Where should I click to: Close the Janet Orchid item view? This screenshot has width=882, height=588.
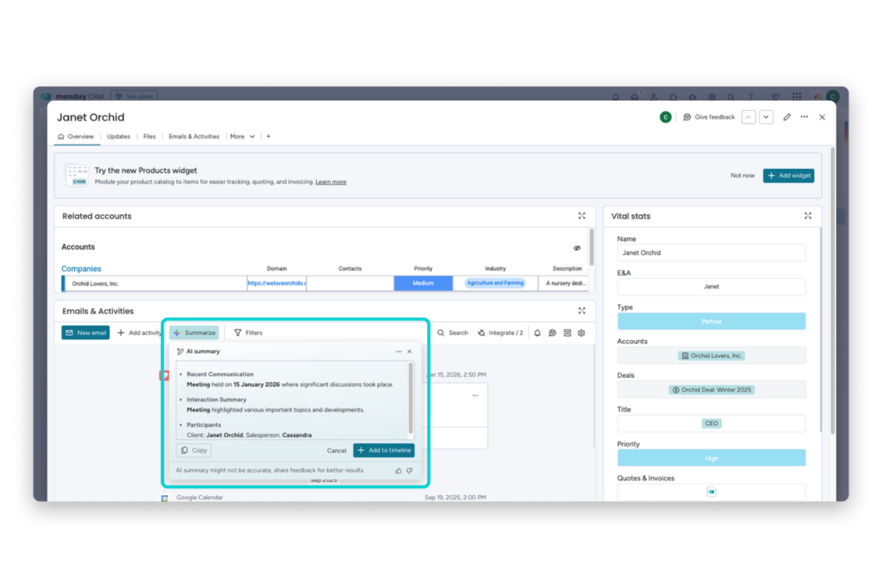823,117
